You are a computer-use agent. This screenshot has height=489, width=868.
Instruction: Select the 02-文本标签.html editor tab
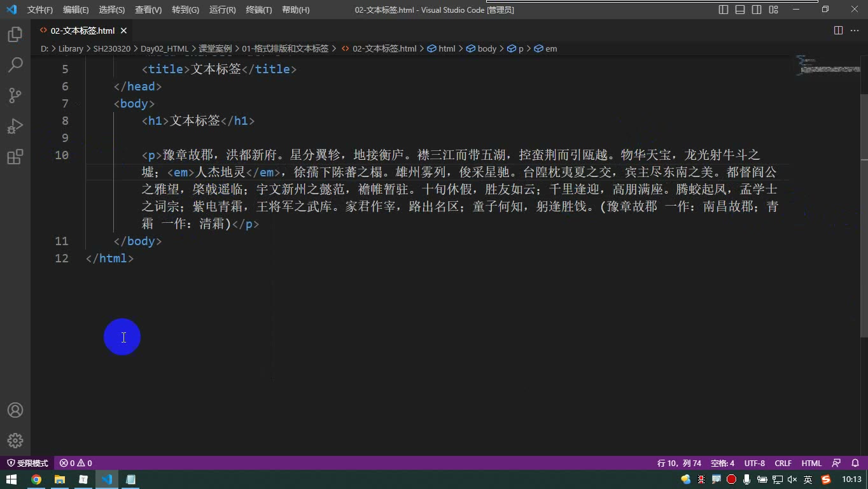coord(83,31)
